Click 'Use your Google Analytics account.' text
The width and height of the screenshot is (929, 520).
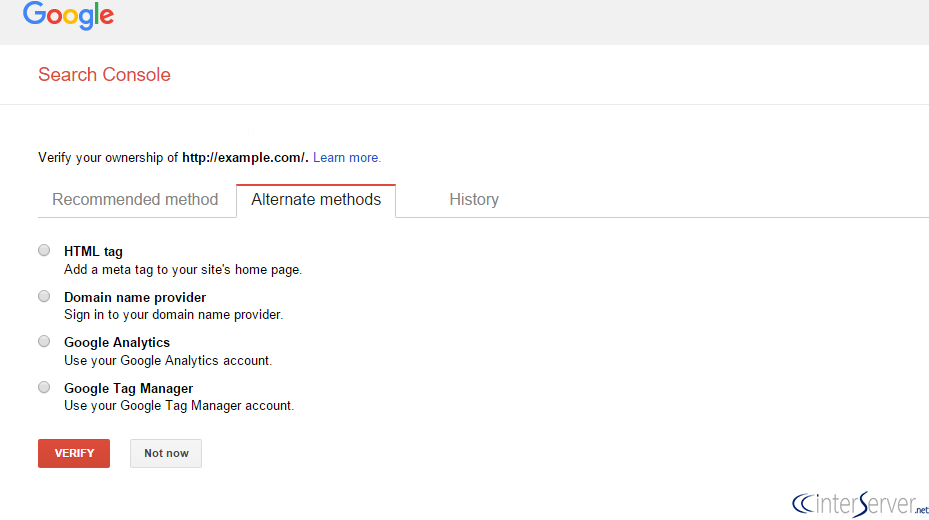(x=168, y=361)
